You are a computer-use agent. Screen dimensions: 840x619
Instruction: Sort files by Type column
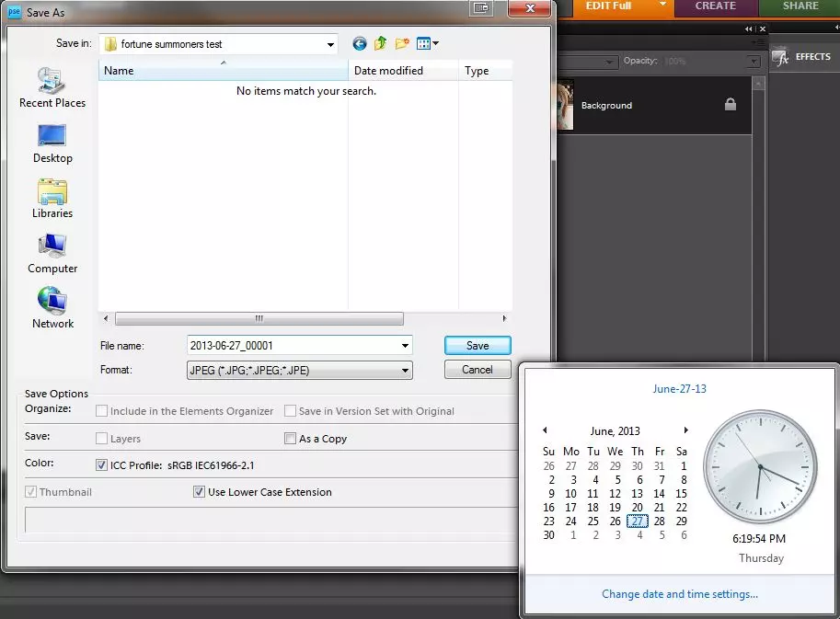click(486, 70)
